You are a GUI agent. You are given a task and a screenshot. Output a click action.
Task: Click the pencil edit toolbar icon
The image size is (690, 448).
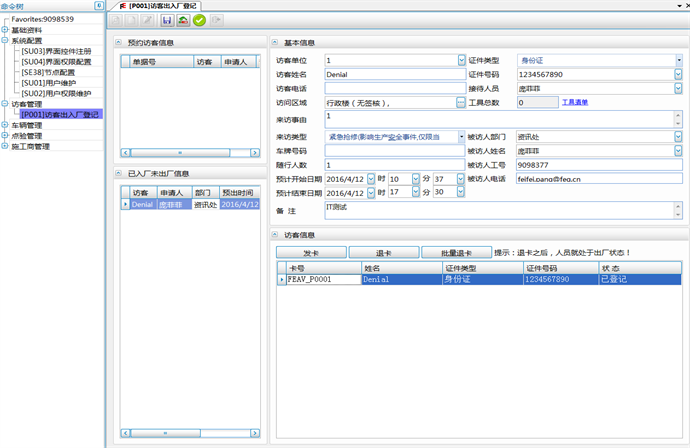147,20
